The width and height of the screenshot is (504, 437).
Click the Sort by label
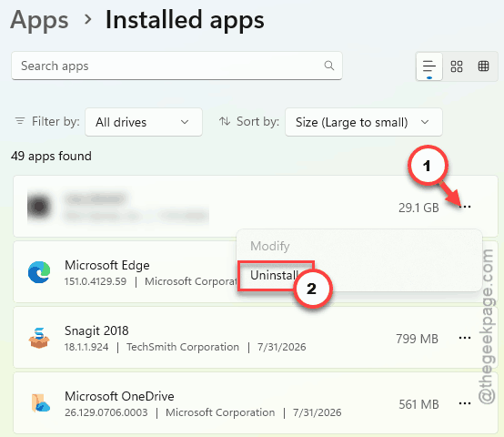(257, 122)
